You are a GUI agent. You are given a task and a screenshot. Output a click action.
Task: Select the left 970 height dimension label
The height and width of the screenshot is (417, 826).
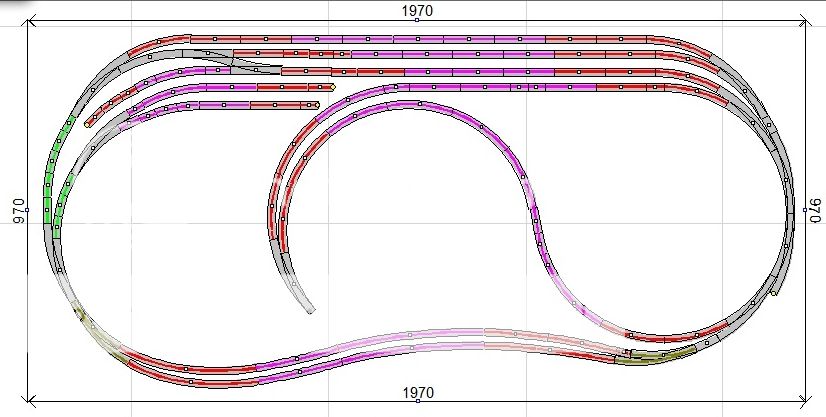click(17, 210)
